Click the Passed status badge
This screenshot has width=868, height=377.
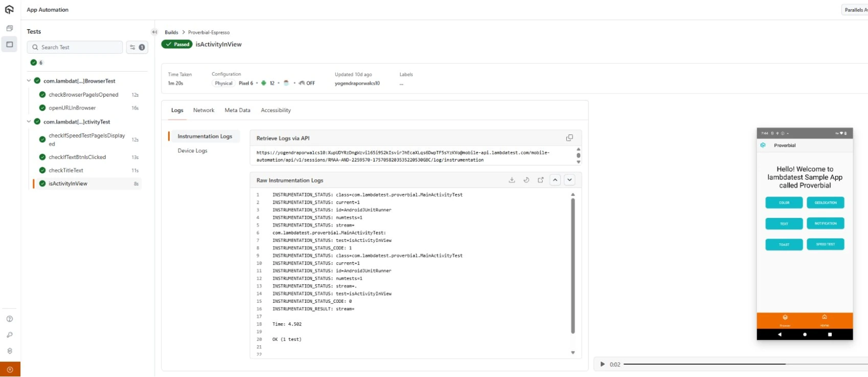coord(177,45)
